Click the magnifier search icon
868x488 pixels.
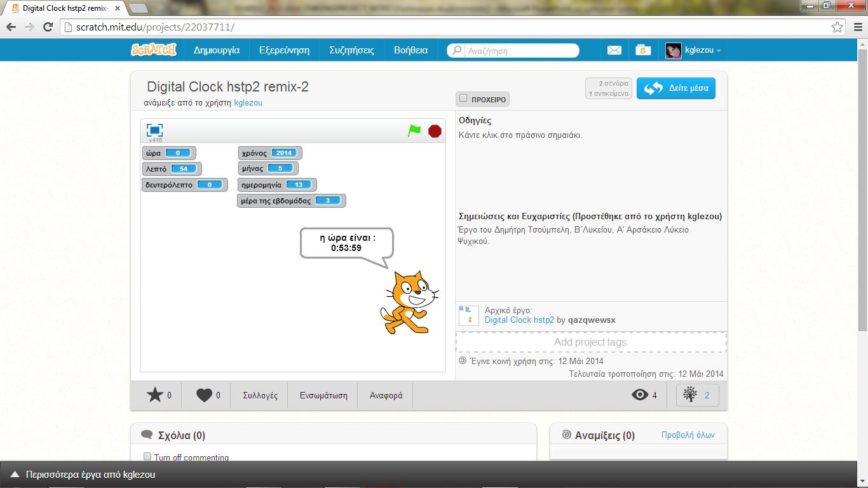(x=456, y=50)
